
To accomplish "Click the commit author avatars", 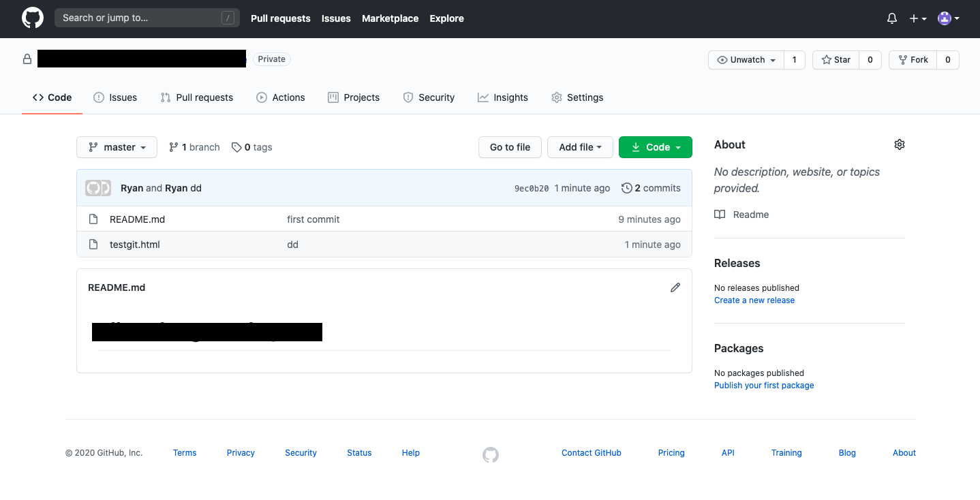I will tap(98, 188).
